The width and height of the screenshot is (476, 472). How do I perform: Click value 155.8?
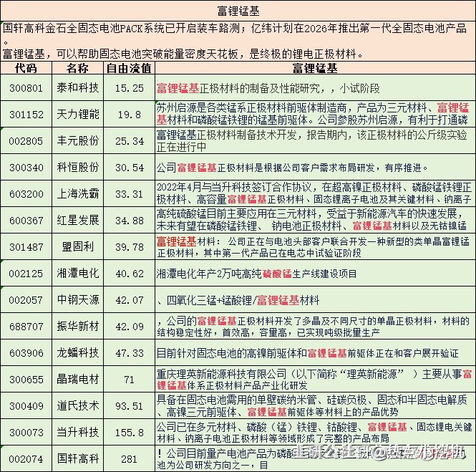(x=130, y=432)
